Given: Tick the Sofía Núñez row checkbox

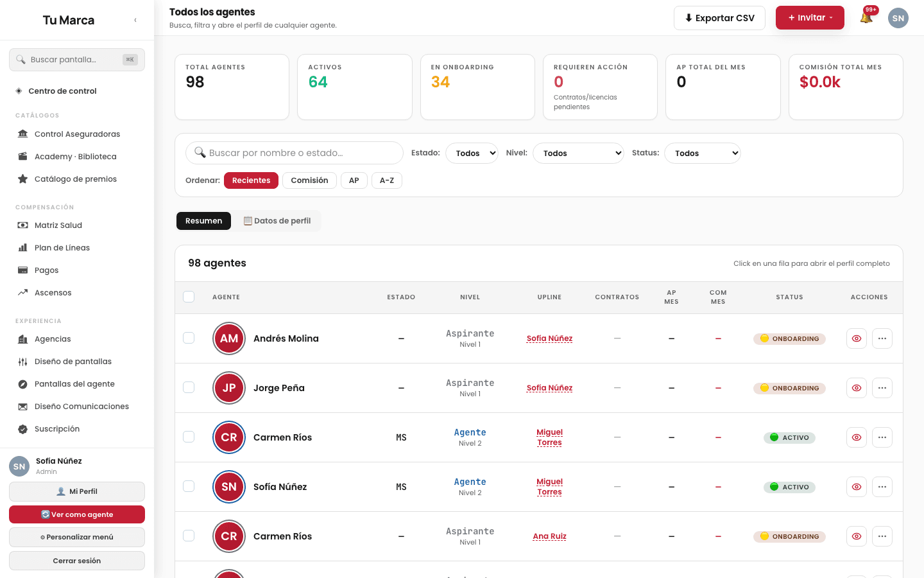Looking at the screenshot, I should coord(189,486).
